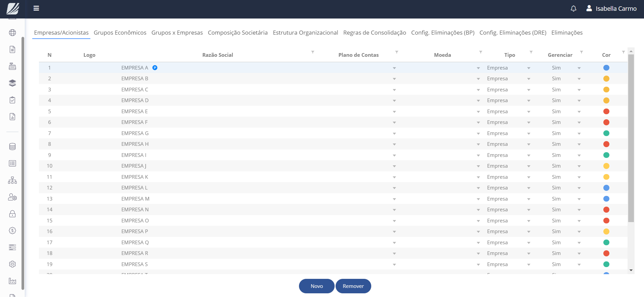The image size is (644, 297).
Task: Switch to Grupos Econômicos tab
Action: point(120,33)
